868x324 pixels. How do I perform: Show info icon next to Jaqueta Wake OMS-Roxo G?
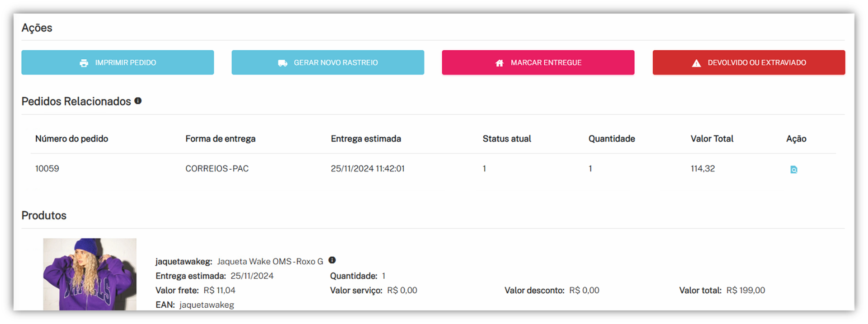click(332, 260)
